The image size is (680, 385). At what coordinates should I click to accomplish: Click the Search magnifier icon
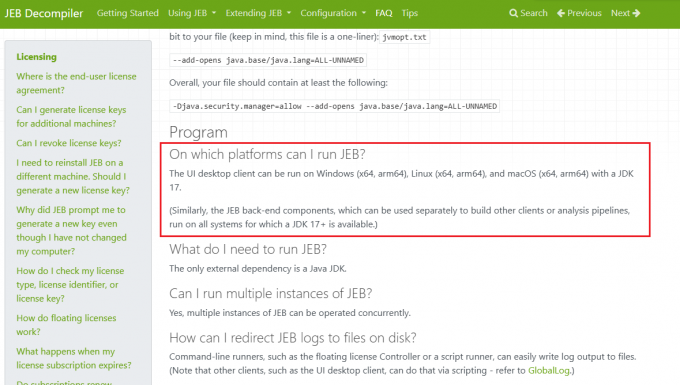click(x=513, y=13)
